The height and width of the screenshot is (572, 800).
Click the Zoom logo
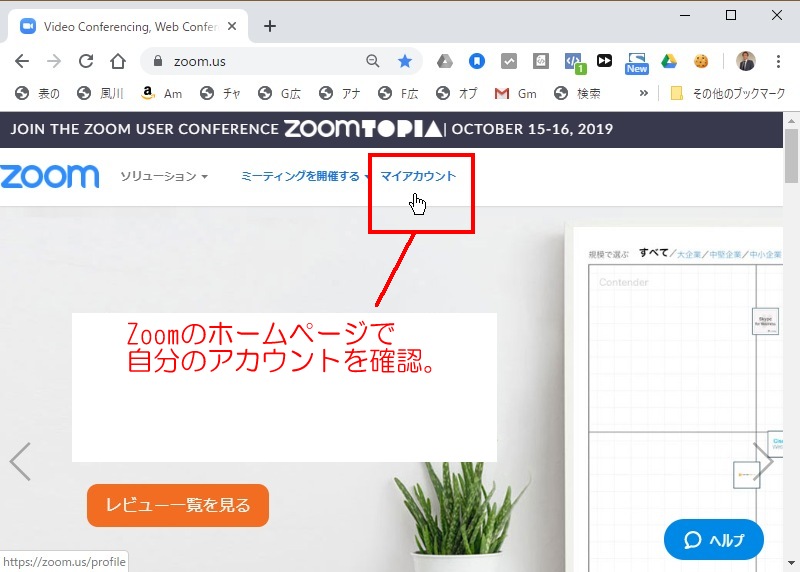[49, 177]
